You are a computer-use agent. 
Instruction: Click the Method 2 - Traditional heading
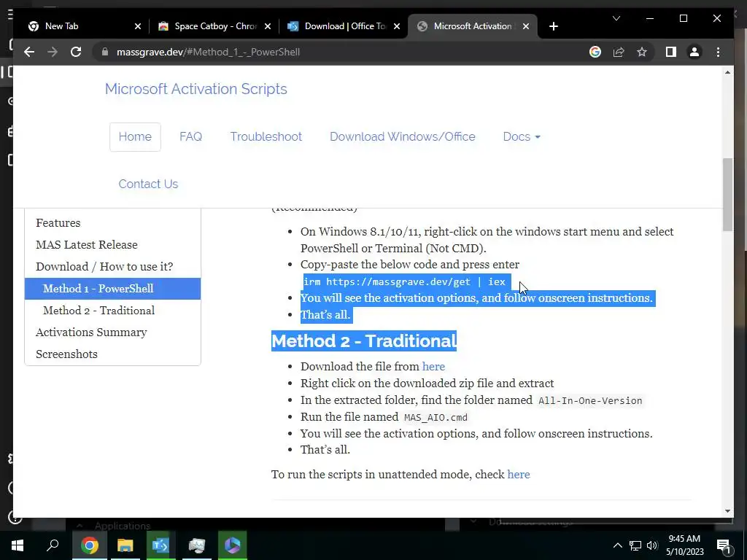pyautogui.click(x=364, y=341)
